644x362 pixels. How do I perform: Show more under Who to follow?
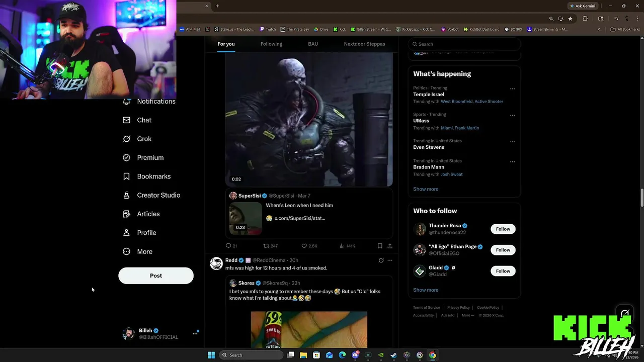point(426,290)
